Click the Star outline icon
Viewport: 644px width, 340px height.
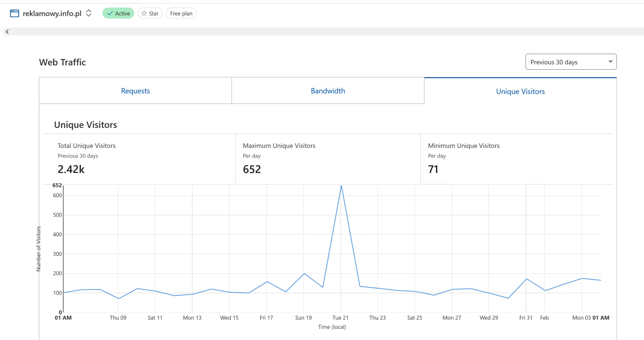pos(144,13)
